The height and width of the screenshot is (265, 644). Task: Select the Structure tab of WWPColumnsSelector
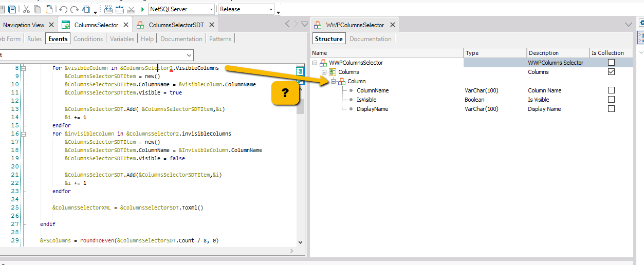point(328,39)
